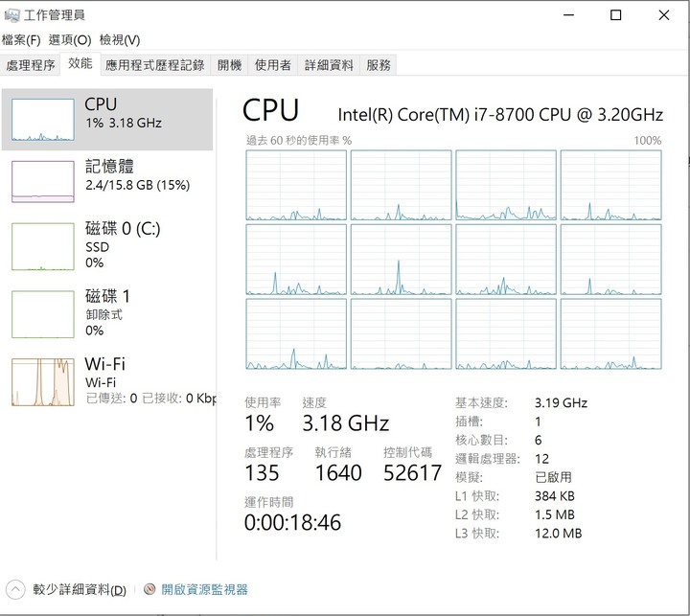Image resolution: width=690 pixels, height=616 pixels.
Task: Open the 檢視(V) view menu
Action: click(120, 39)
